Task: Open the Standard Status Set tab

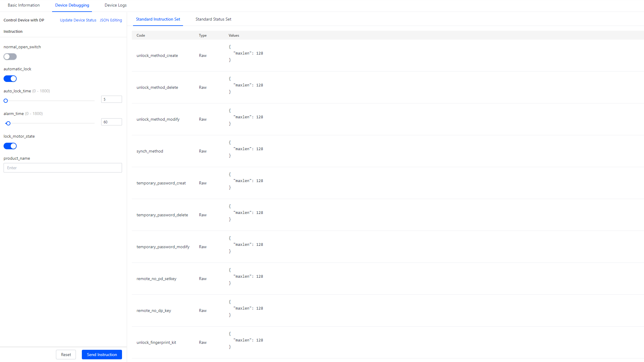Action: click(x=213, y=19)
